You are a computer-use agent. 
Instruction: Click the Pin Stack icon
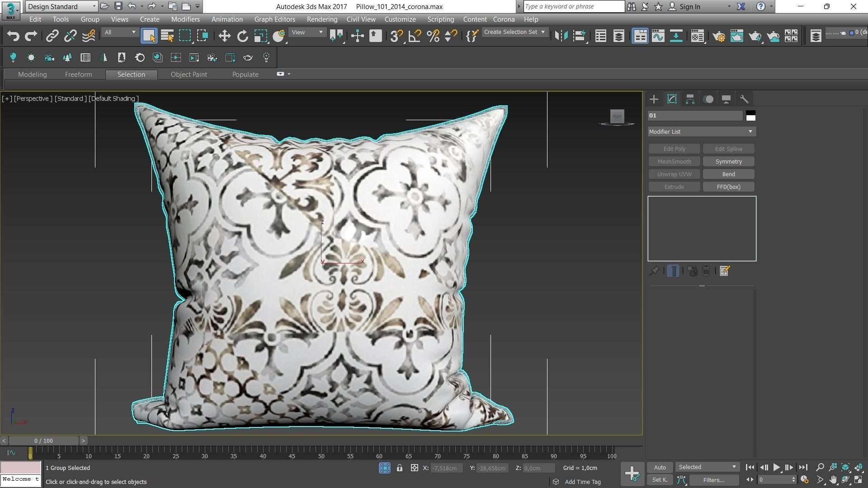654,271
